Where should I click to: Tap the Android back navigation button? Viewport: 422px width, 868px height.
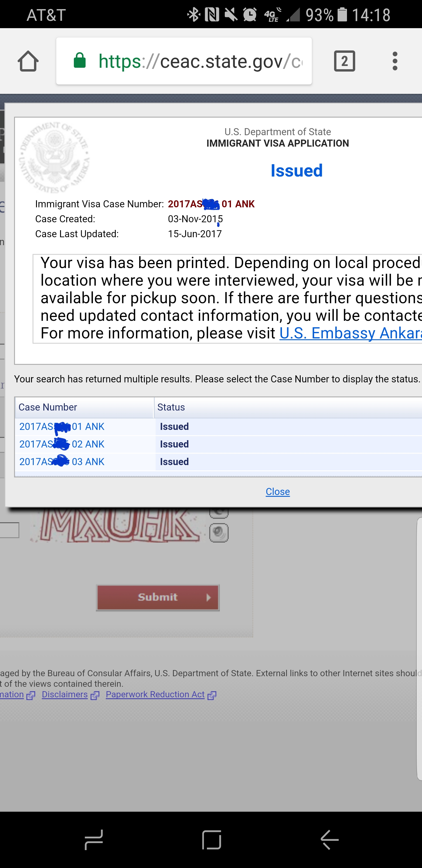[x=329, y=840]
